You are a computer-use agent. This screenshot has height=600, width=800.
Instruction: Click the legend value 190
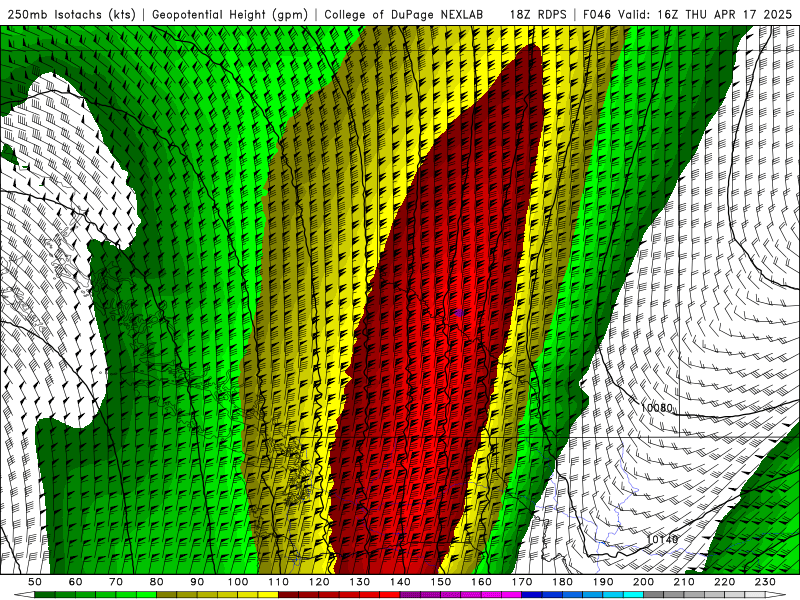[x=603, y=582]
